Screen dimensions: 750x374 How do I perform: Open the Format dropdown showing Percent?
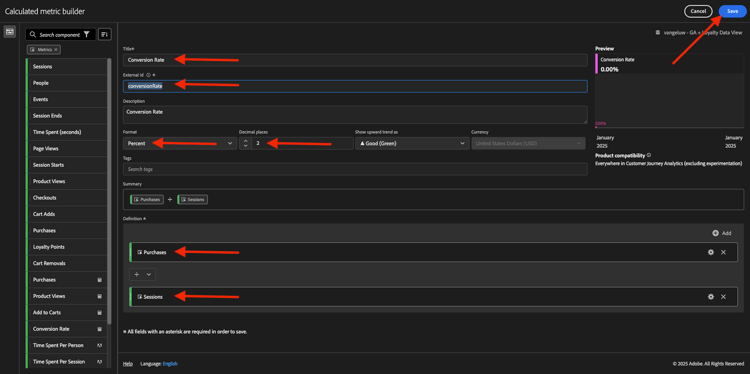click(180, 143)
